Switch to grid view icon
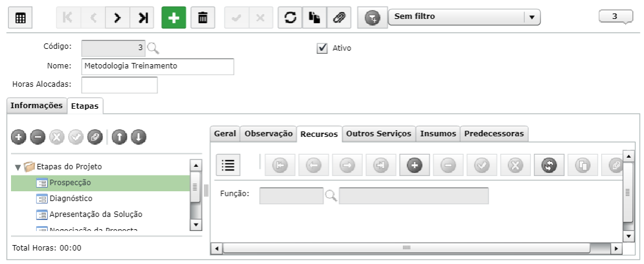The height and width of the screenshot is (264, 644). [x=21, y=18]
